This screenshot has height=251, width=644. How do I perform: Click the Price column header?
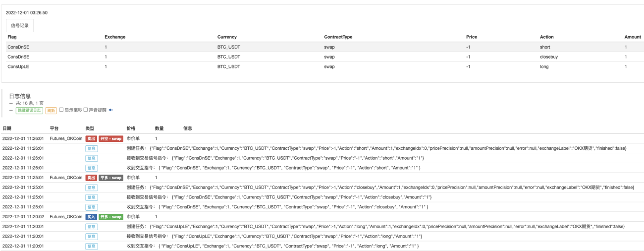(472, 37)
